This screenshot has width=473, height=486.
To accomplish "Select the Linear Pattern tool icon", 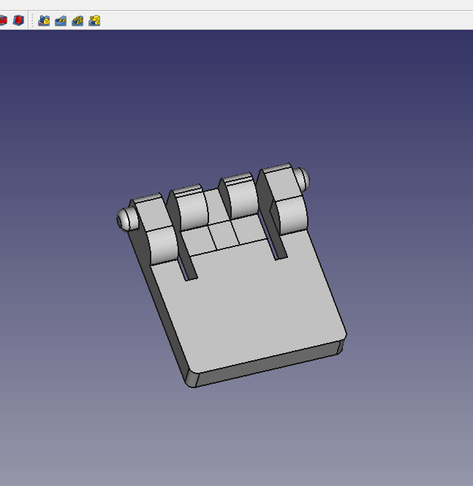I will (61, 21).
